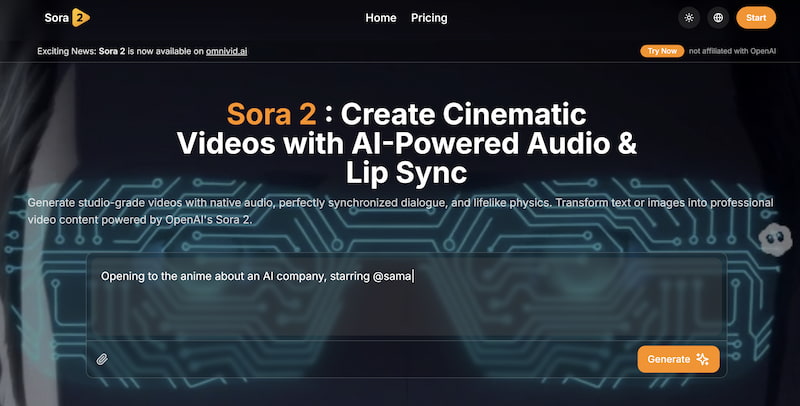Click the sparkle icon inside Generate
This screenshot has width=800, height=406.
tap(703, 359)
